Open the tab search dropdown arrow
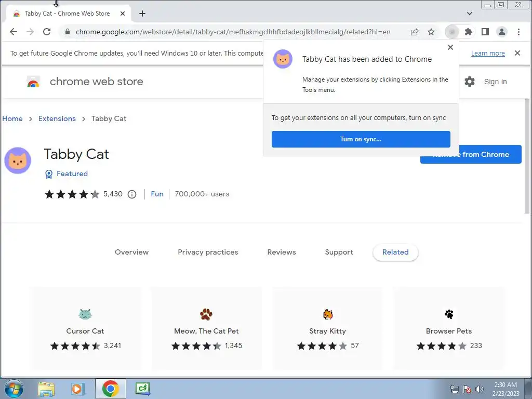This screenshot has height=399, width=532. pos(470,14)
